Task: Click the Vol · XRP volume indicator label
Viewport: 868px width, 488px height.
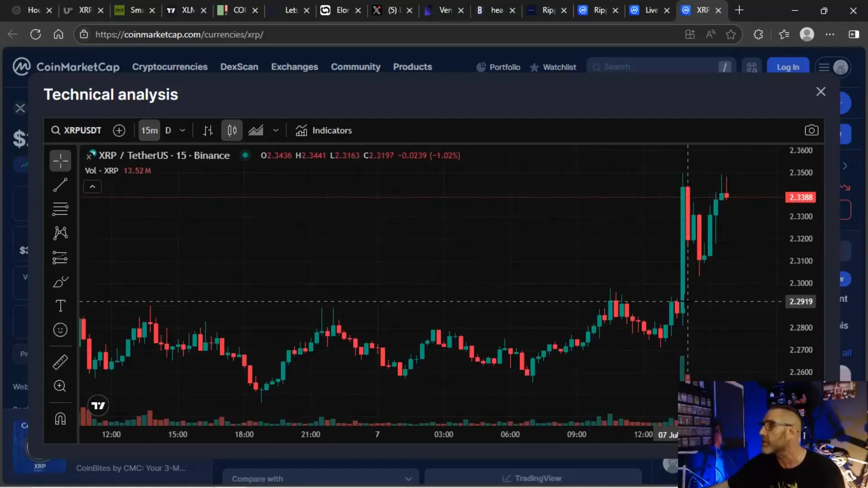Action: (102, 171)
